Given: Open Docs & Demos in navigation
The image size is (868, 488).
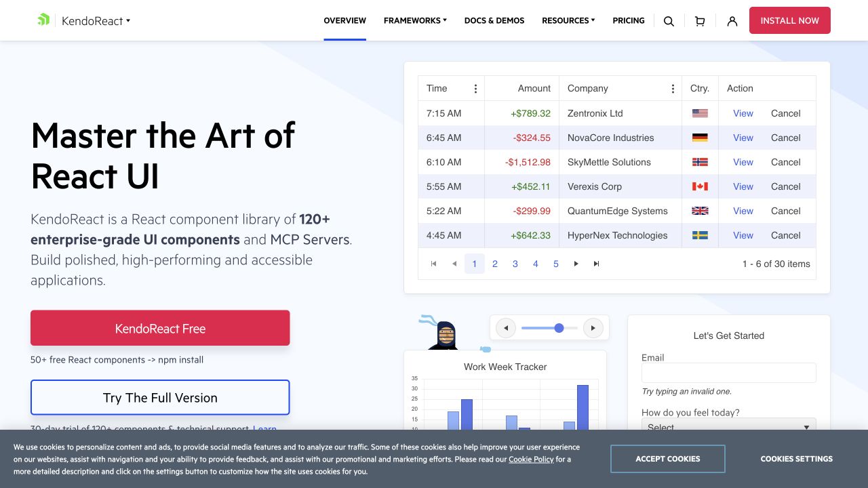Looking at the screenshot, I should pyautogui.click(x=494, y=20).
